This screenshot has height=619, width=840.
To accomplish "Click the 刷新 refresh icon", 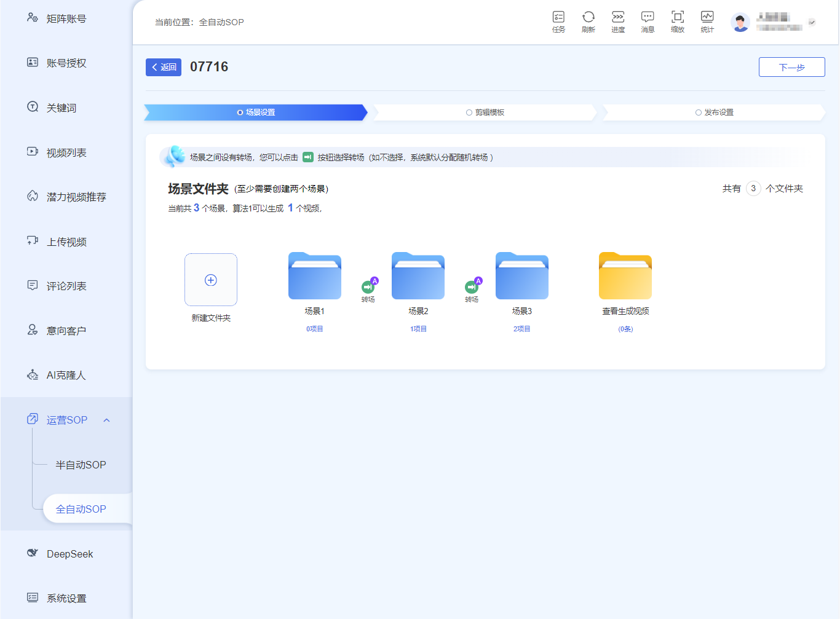I will 588,22.
